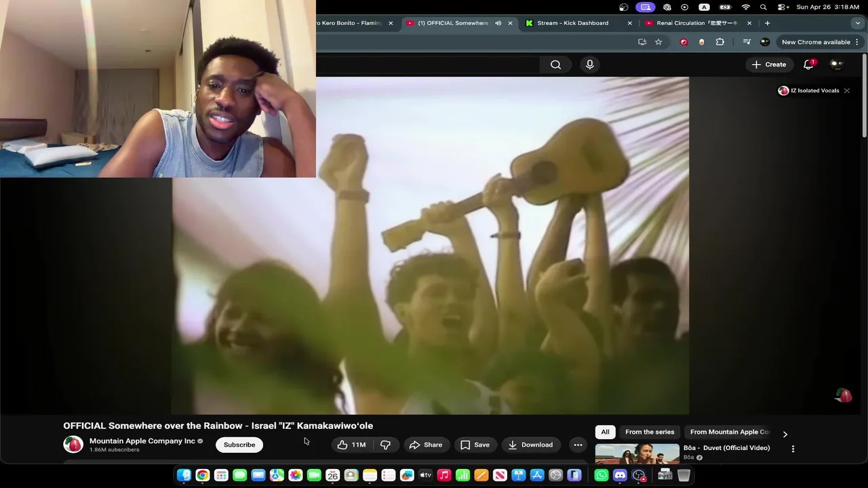Open more actions three-dot menu under the video
868x488 pixels.
tap(578, 445)
